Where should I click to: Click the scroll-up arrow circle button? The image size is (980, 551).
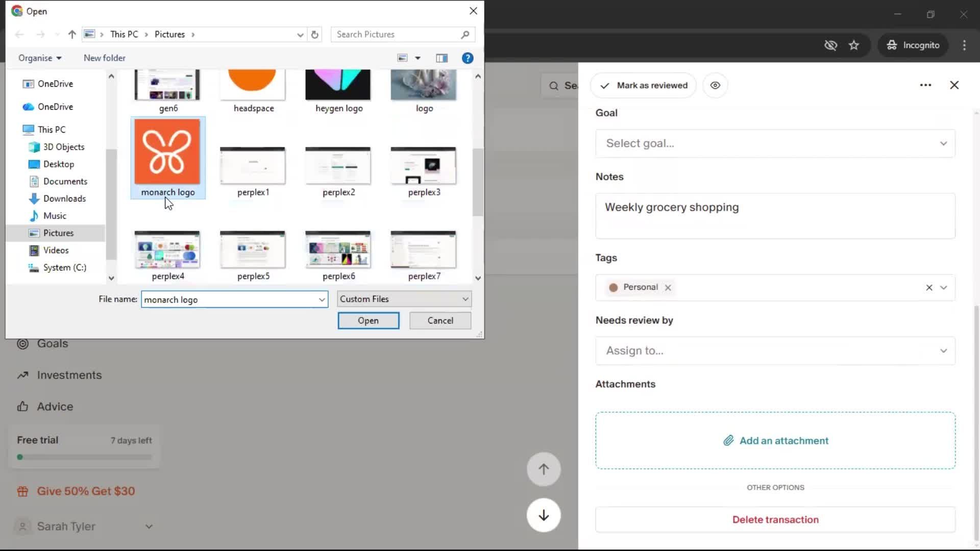tap(544, 469)
